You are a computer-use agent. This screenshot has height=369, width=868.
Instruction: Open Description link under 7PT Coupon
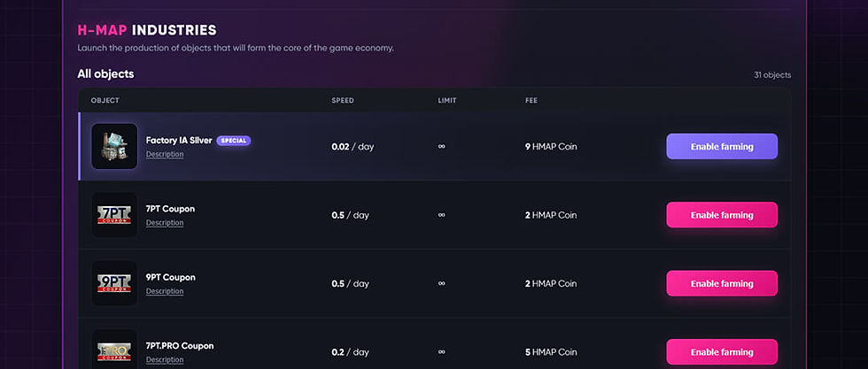click(165, 223)
